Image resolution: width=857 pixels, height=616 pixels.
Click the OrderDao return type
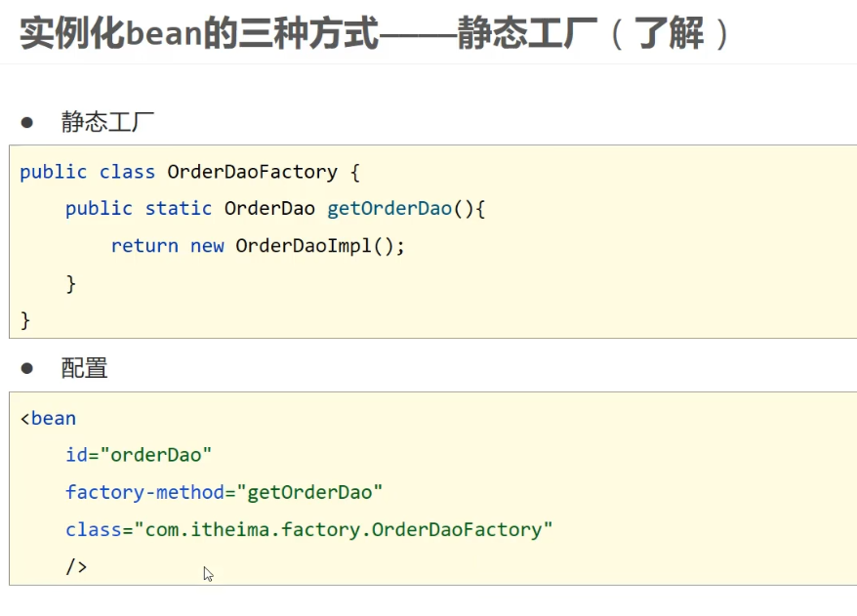point(269,209)
